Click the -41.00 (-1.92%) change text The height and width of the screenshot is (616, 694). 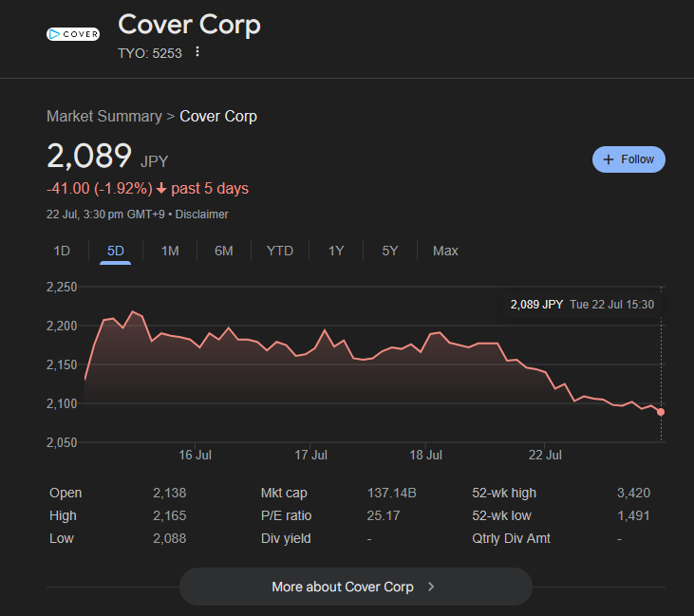(100, 189)
